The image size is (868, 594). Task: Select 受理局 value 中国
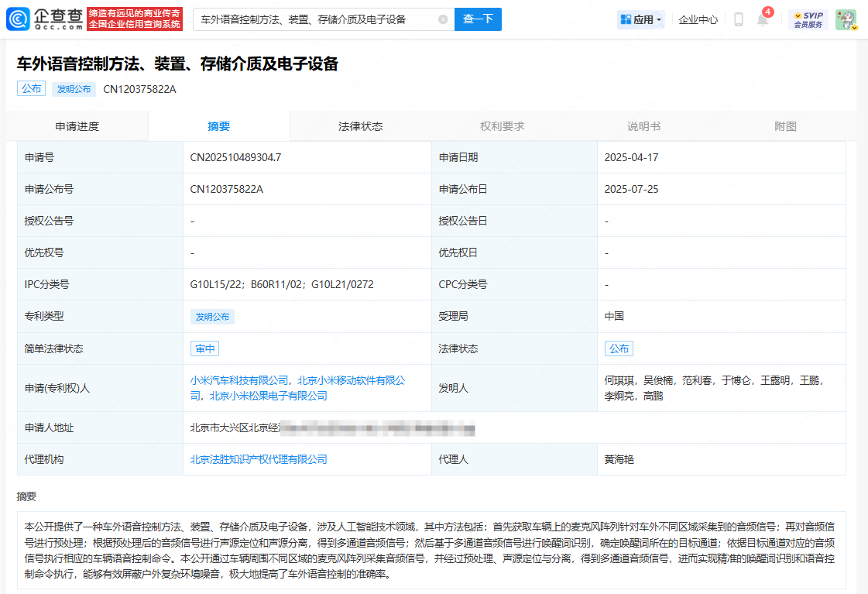(614, 316)
